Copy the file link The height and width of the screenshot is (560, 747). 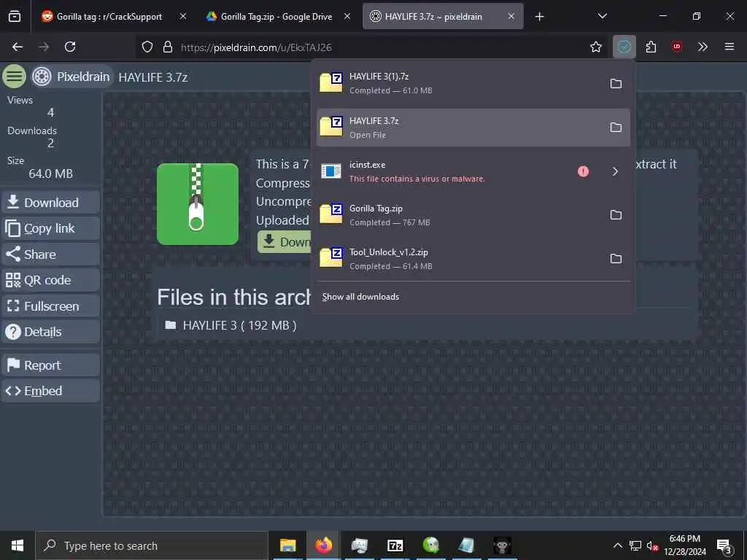(x=51, y=228)
